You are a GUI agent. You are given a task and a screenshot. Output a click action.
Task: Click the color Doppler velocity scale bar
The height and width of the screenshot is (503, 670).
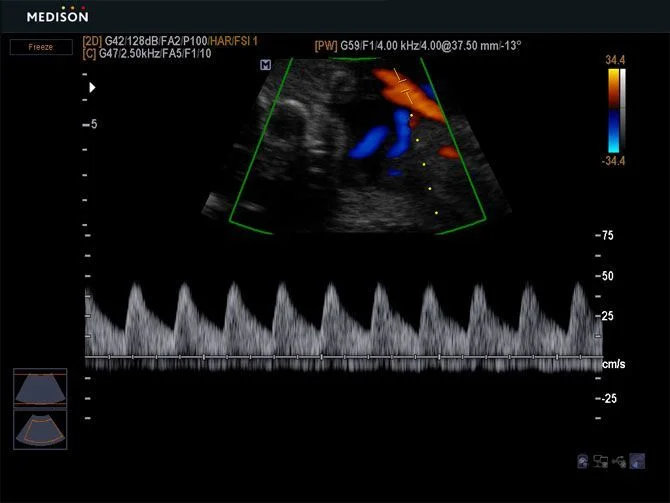pos(614,111)
